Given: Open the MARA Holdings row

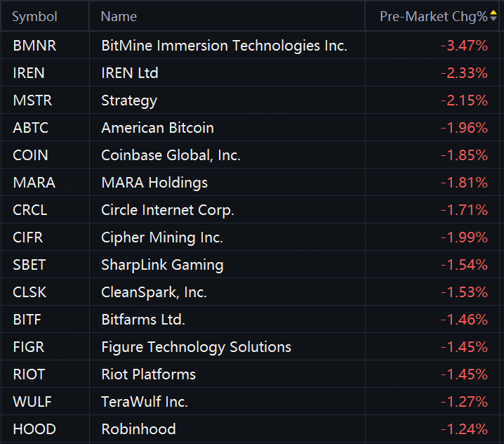Looking at the screenshot, I should point(154,183).
